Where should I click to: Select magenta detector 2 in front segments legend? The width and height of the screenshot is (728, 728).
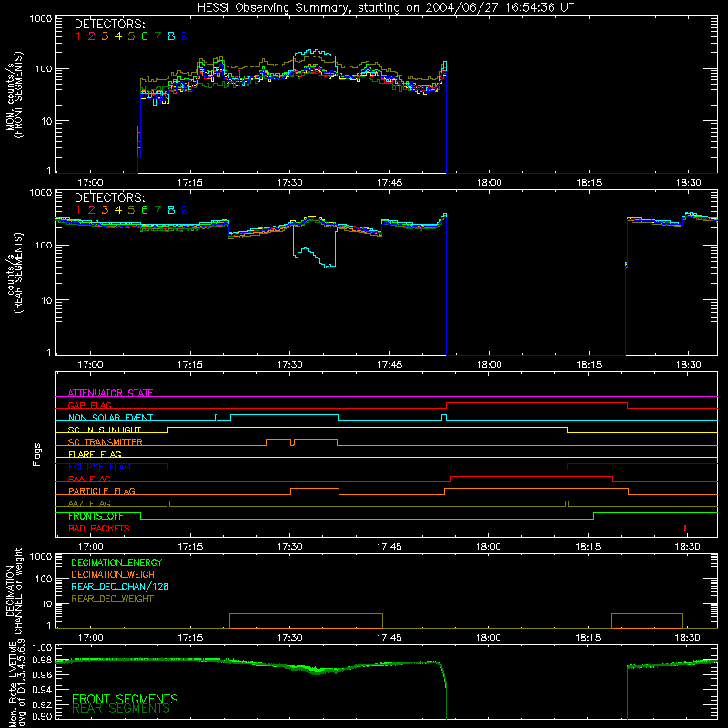92,36
